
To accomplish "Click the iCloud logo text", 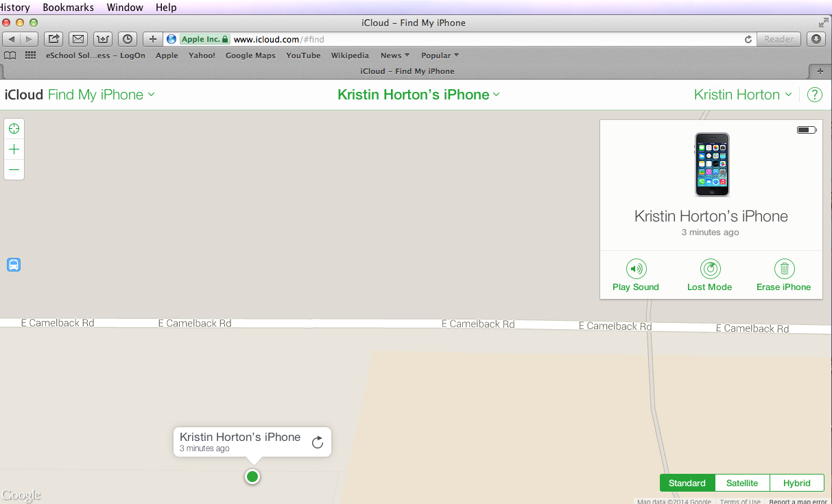I will (24, 95).
